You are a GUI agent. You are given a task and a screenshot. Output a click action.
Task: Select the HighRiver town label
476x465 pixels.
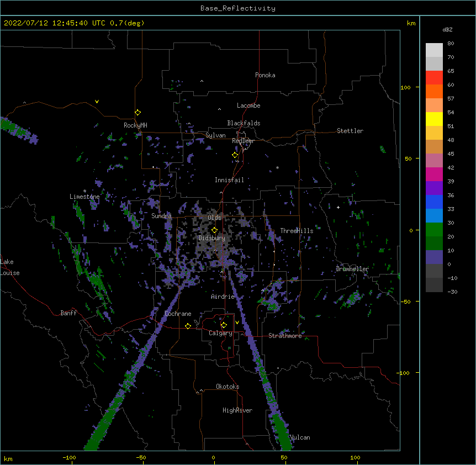[237, 410]
